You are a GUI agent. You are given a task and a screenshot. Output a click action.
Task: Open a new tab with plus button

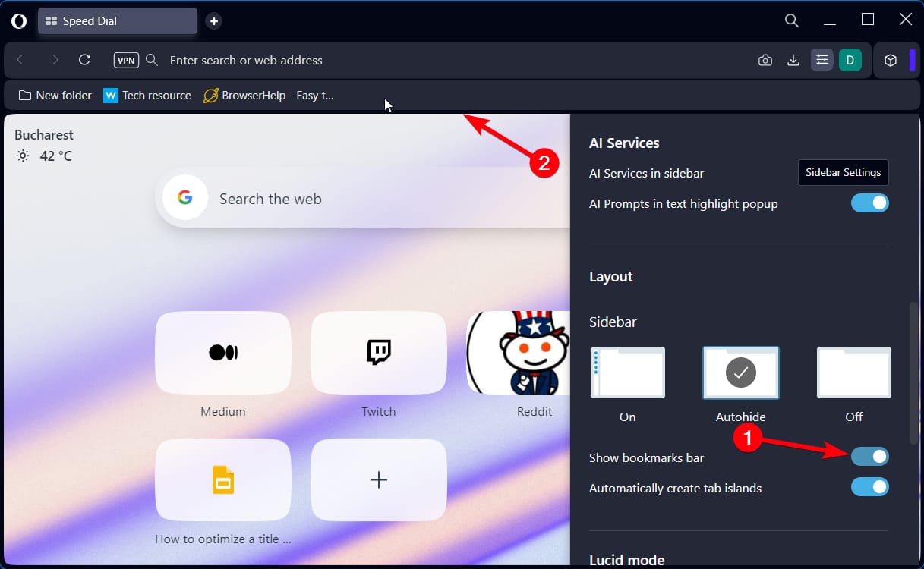[214, 21]
